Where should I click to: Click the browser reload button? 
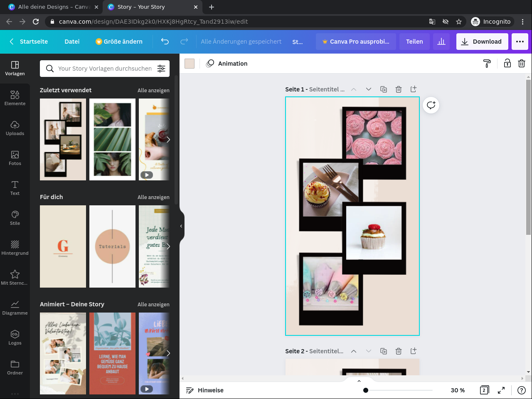point(36,22)
